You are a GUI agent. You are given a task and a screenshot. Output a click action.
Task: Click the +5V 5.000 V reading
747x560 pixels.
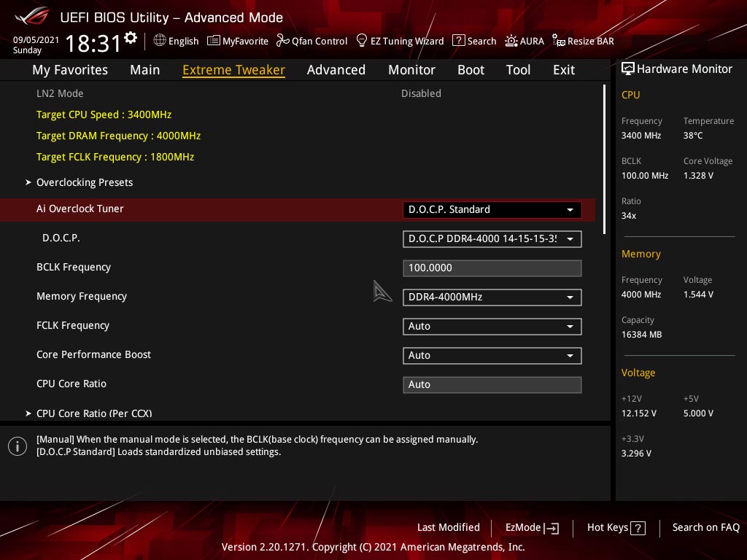coord(698,413)
